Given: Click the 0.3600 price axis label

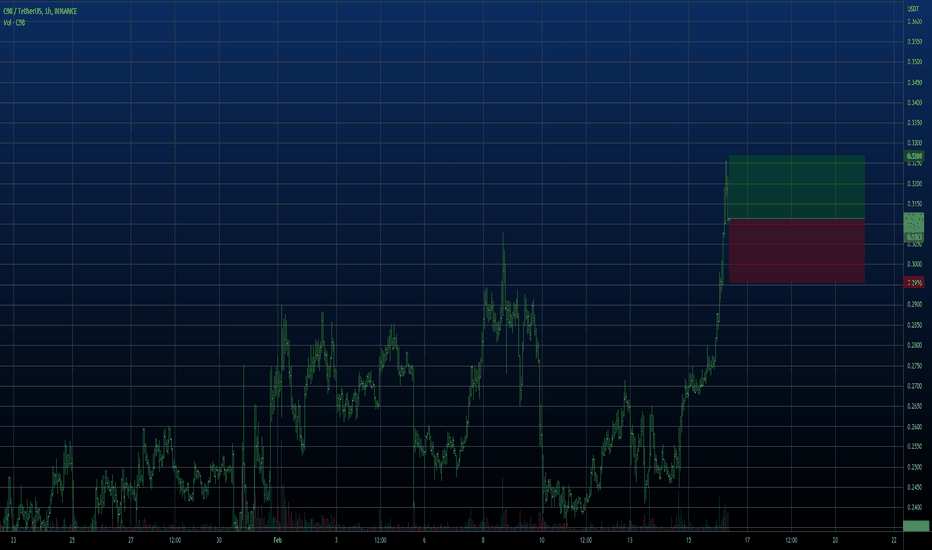Looking at the screenshot, I should click(915, 21).
